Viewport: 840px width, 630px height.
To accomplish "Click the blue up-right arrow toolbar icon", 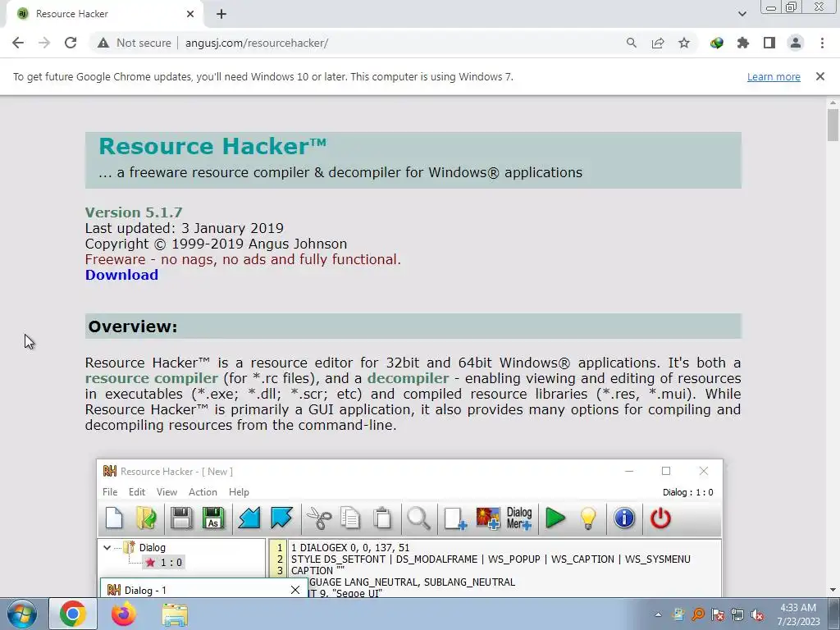I will coord(281,518).
